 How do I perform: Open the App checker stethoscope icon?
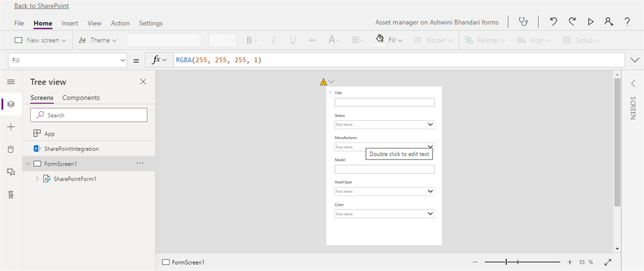(x=523, y=22)
